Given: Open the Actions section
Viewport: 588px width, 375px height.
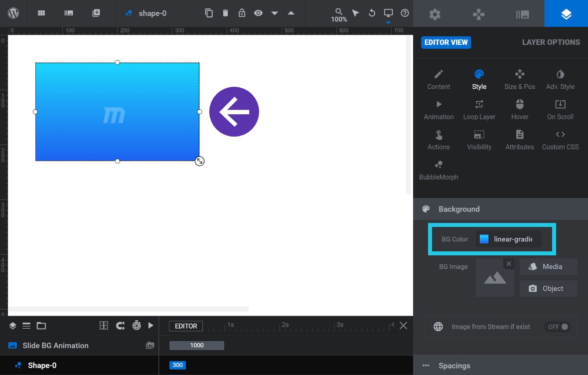Looking at the screenshot, I should coord(439,140).
